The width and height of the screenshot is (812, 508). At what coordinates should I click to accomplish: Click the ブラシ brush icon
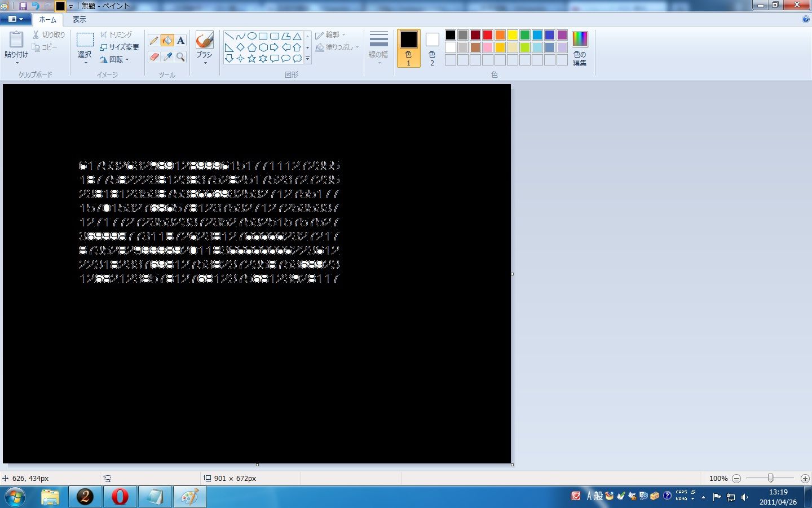coord(204,40)
